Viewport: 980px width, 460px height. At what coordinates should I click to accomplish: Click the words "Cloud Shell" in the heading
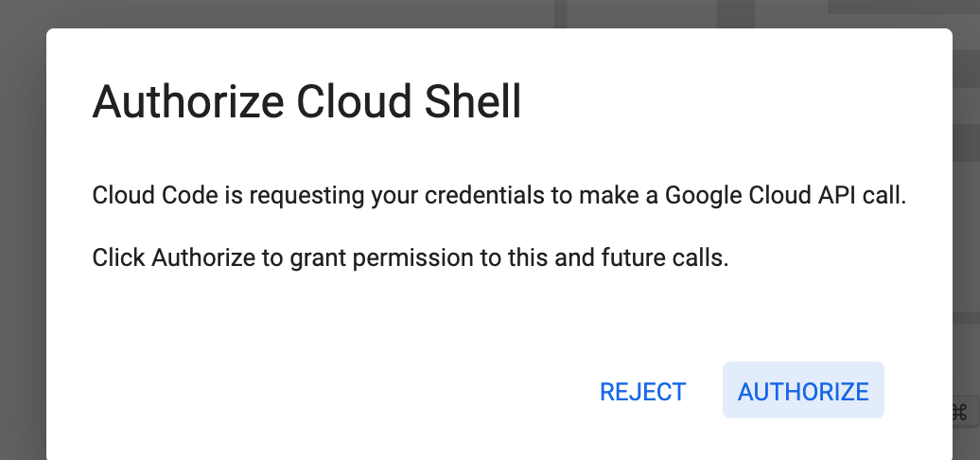(409, 101)
